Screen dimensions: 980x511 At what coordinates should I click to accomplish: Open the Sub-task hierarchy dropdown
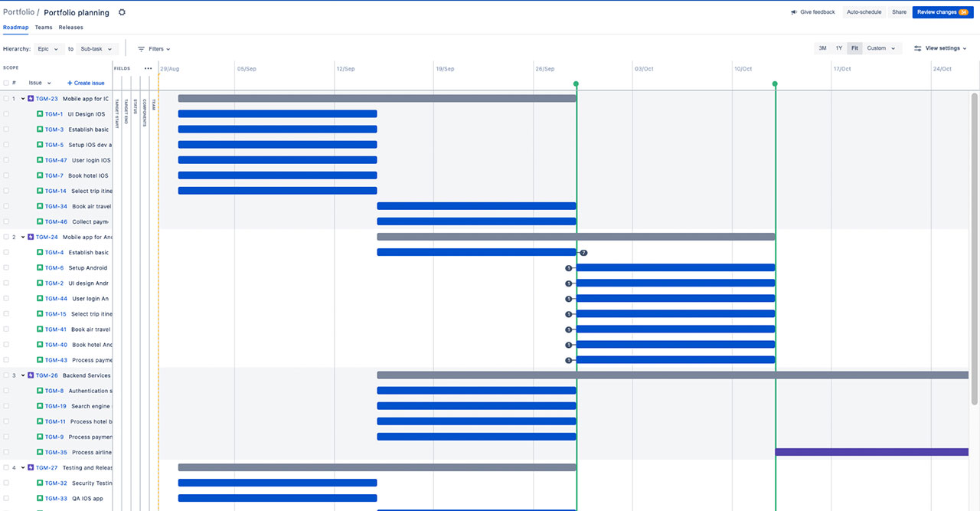coord(96,49)
